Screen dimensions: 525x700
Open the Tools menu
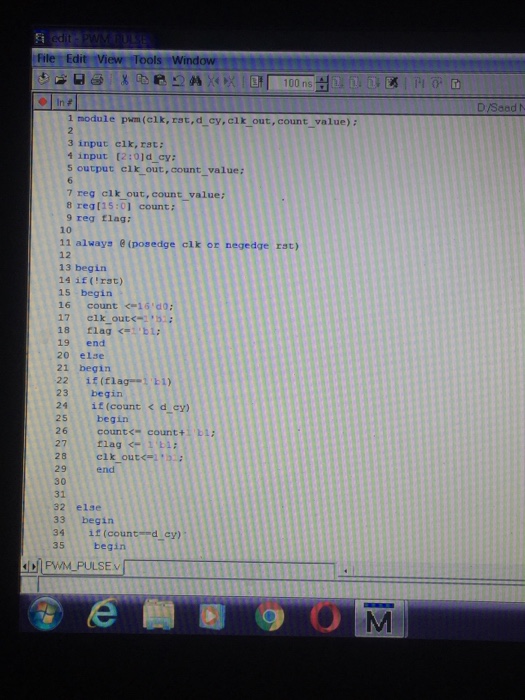pos(147,60)
